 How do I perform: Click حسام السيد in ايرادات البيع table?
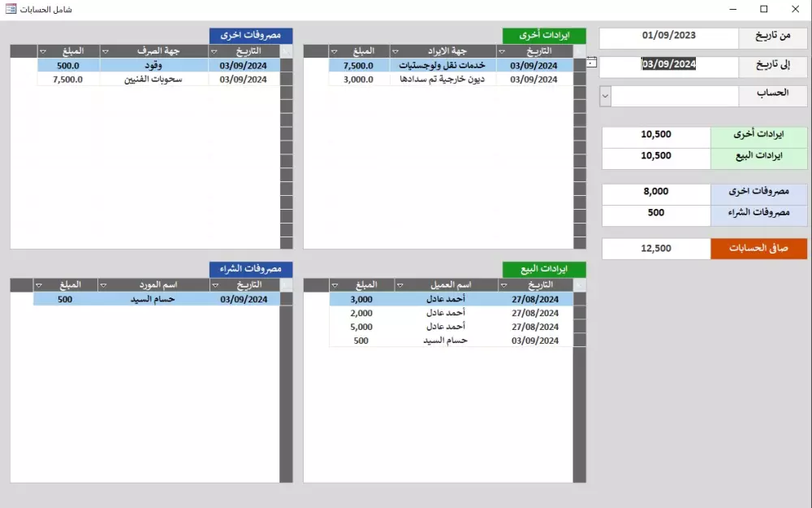point(445,341)
